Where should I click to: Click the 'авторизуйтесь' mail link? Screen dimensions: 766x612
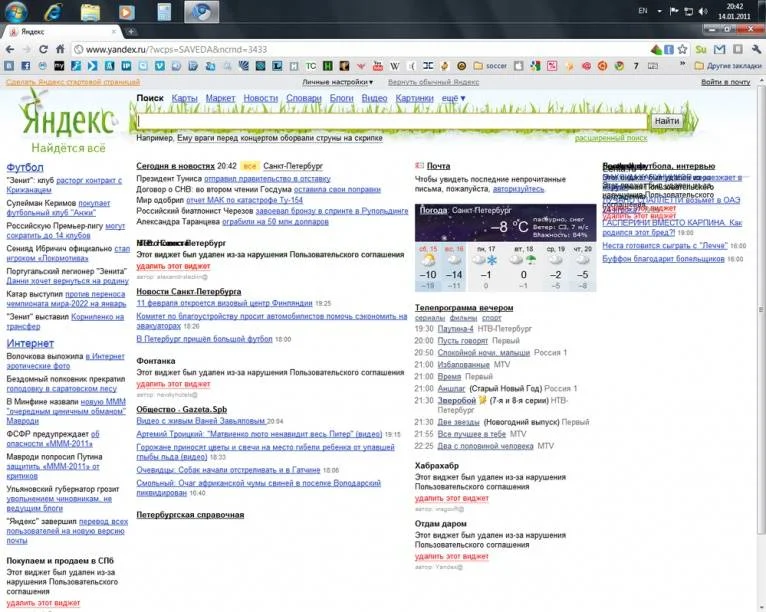tap(518, 189)
